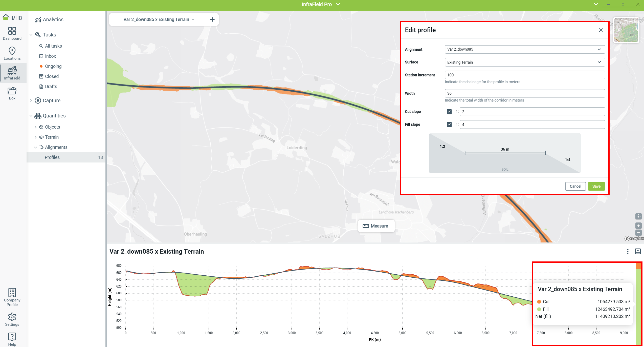Select the Profiles item in Alignments
This screenshot has width=644, height=347.
tap(52, 157)
